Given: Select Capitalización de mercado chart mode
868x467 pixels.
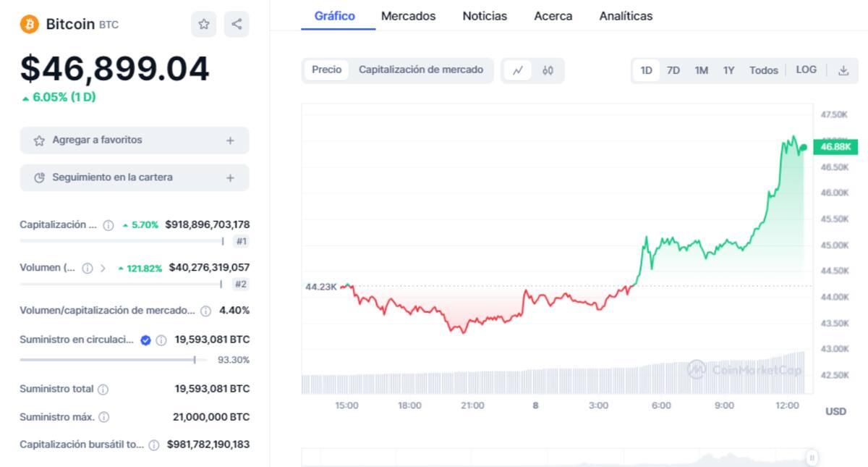Looking at the screenshot, I should coord(421,70).
